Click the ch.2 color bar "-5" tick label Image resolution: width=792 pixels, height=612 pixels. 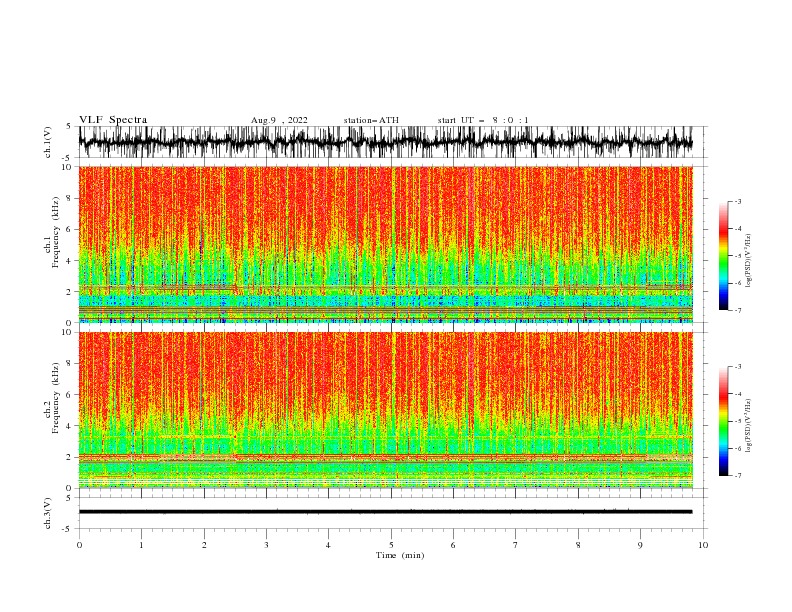(x=738, y=421)
